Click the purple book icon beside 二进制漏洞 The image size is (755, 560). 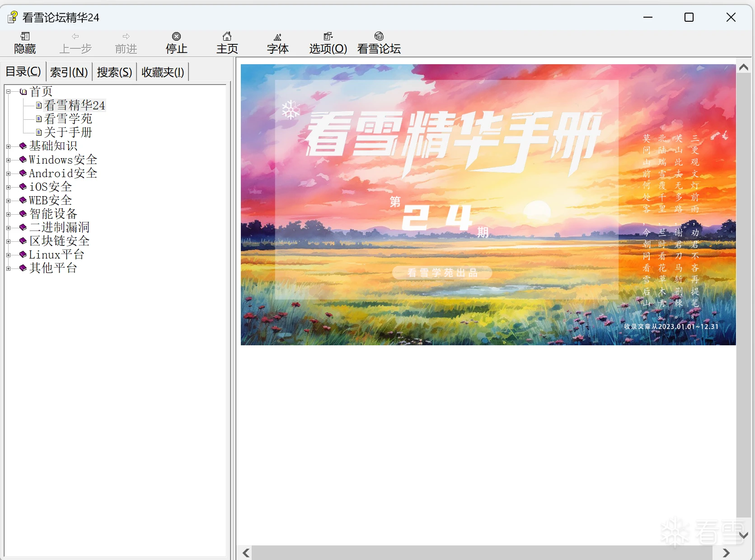(23, 227)
